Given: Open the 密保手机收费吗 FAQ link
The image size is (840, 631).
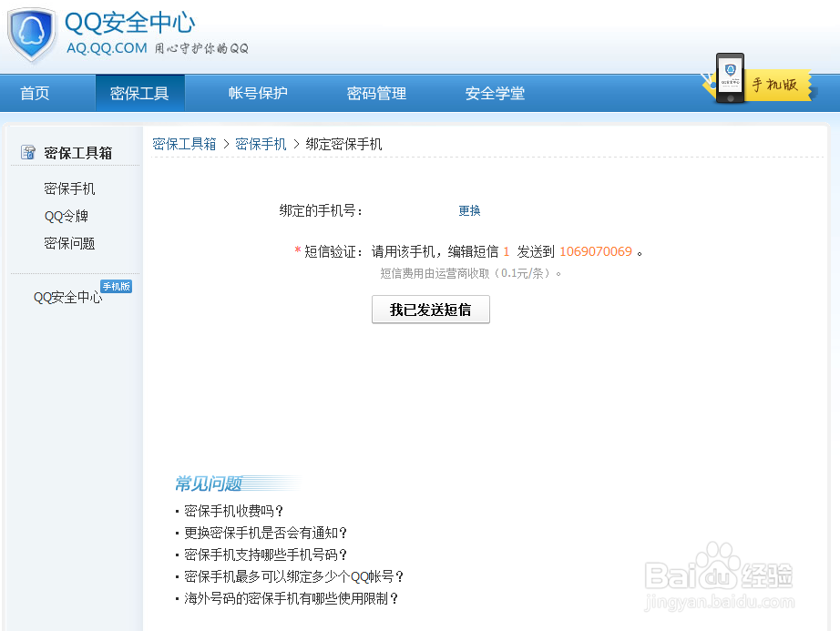Looking at the screenshot, I should click(231, 511).
